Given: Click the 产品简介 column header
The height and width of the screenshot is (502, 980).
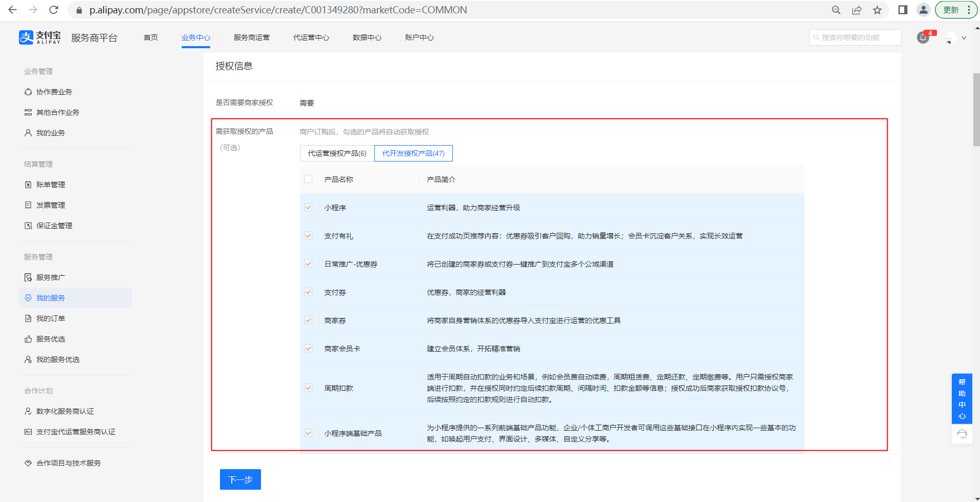Looking at the screenshot, I should click(441, 179).
